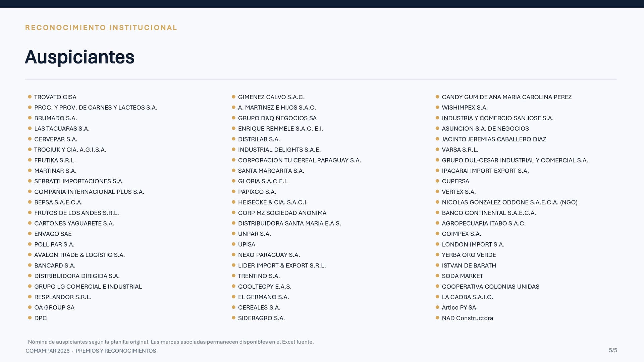The width and height of the screenshot is (644, 362).
Task: Select 'BRUMADO S.A.' in the list
Action: 56,118
